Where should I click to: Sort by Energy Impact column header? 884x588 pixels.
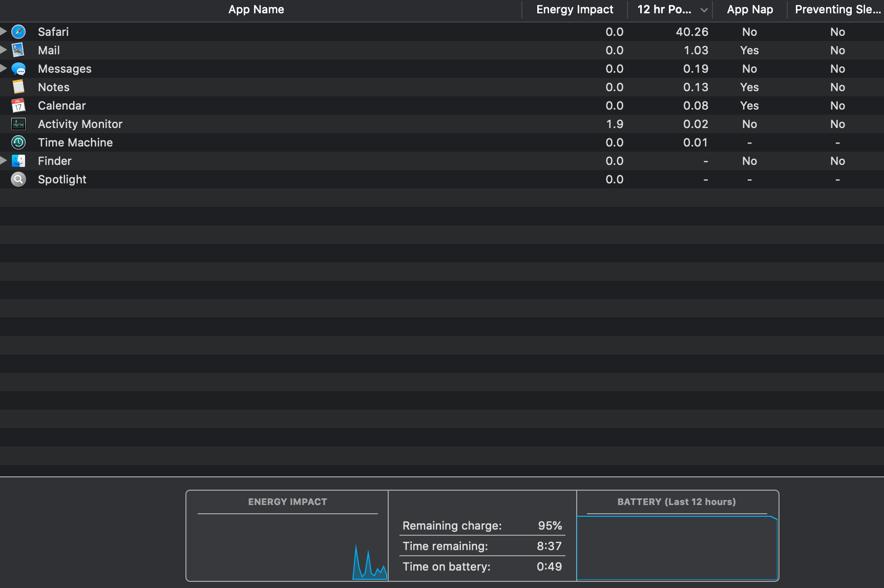[x=575, y=10]
